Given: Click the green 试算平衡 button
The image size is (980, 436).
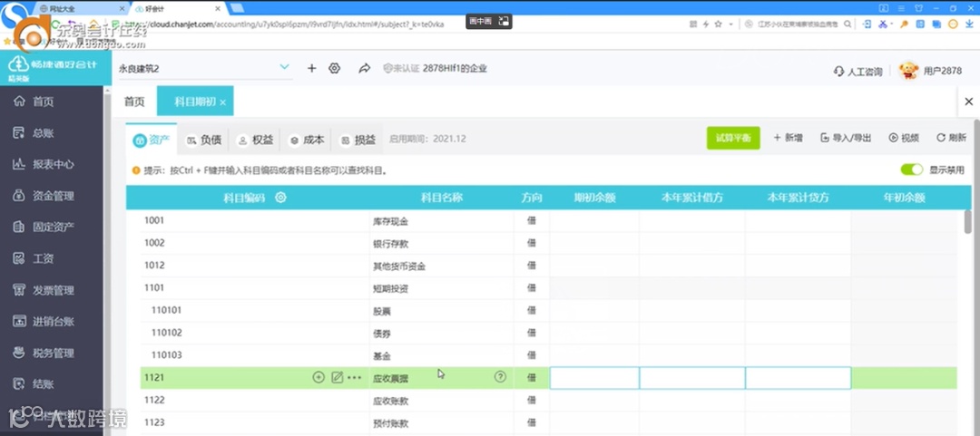Looking at the screenshot, I should [x=733, y=138].
